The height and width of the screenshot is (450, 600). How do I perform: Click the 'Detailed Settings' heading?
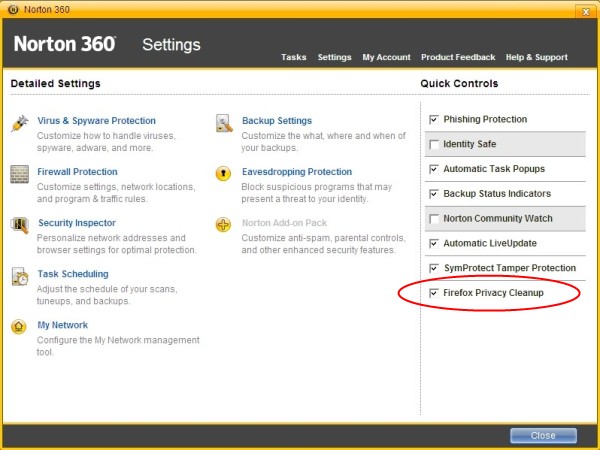(x=55, y=83)
